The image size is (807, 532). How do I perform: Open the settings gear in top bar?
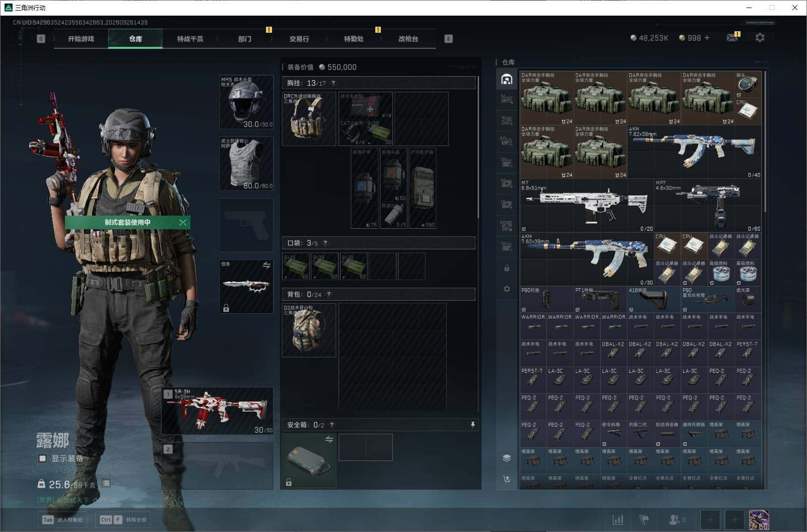[760, 38]
